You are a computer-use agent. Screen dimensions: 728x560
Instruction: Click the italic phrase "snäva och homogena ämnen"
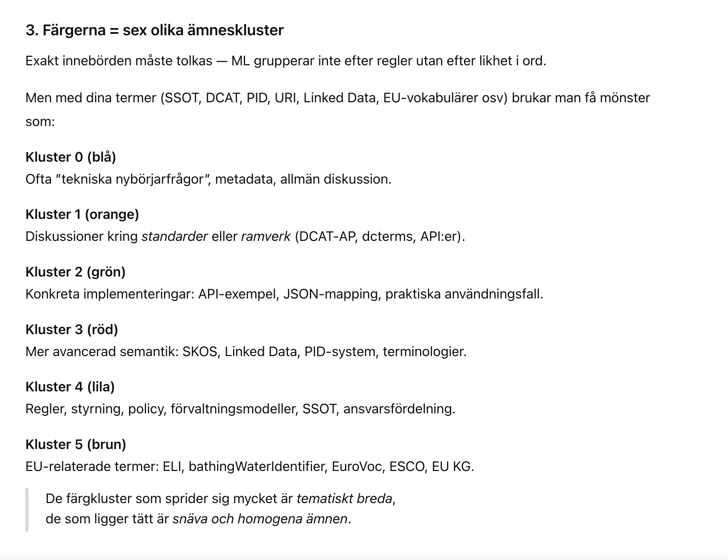260,519
